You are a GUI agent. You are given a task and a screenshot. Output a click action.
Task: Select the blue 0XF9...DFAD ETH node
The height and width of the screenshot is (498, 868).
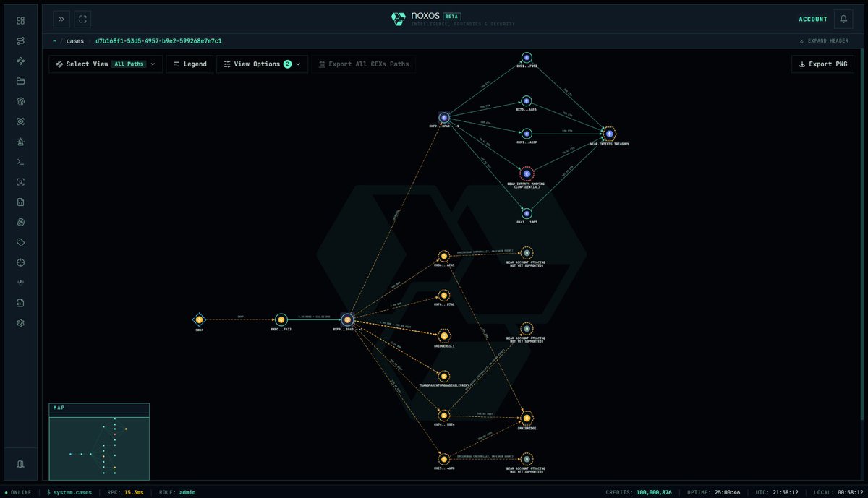pyautogui.click(x=444, y=117)
